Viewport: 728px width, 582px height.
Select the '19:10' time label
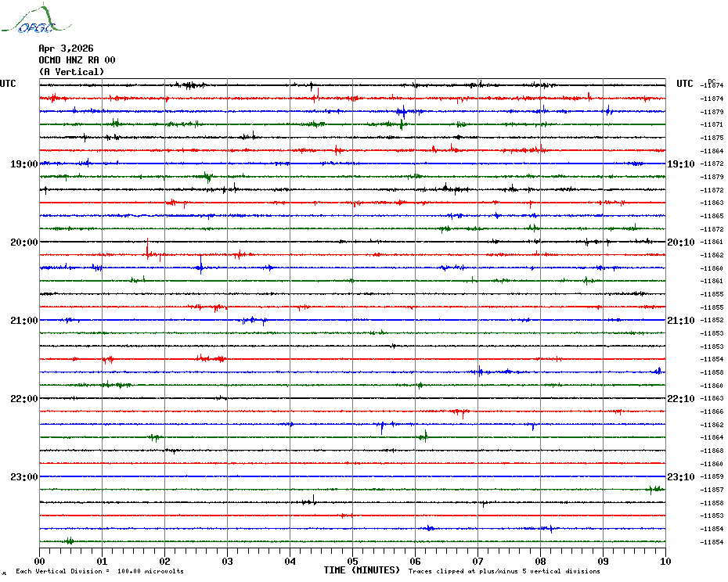point(681,163)
